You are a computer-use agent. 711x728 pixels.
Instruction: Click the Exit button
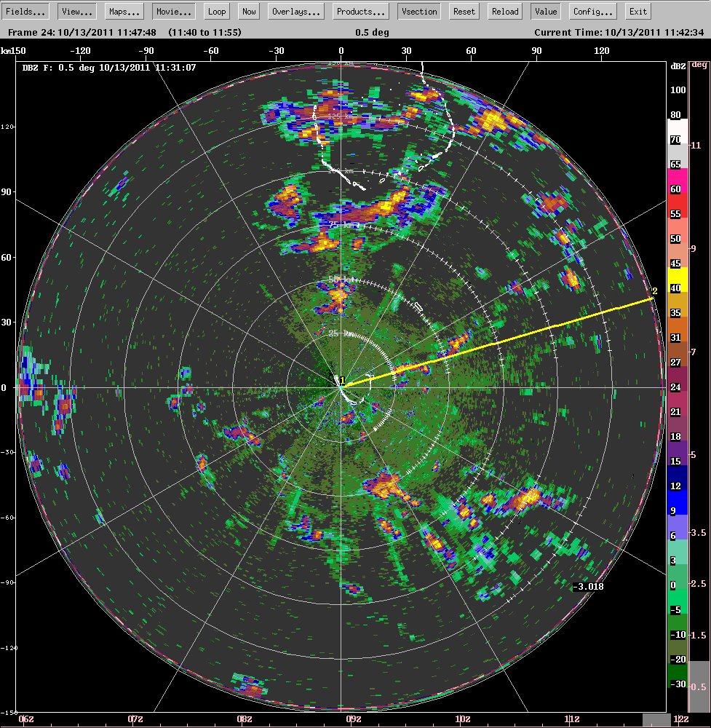(637, 12)
